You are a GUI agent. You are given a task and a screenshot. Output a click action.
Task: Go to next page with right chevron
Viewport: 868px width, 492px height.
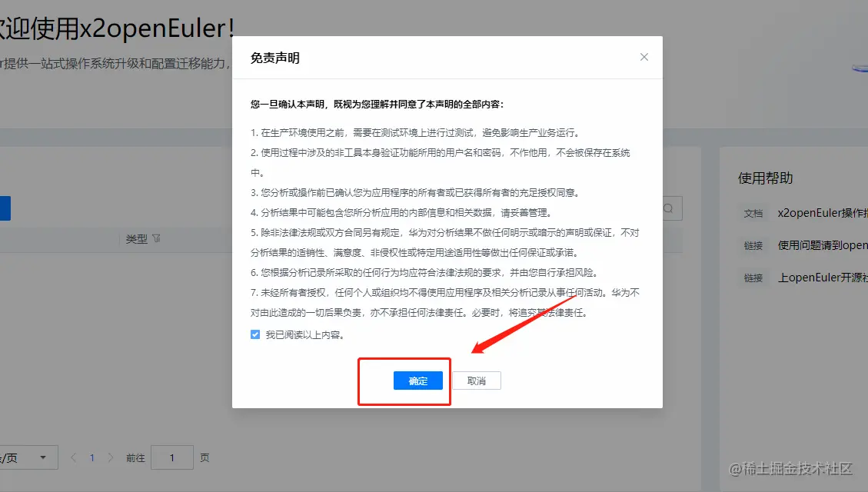coord(111,457)
